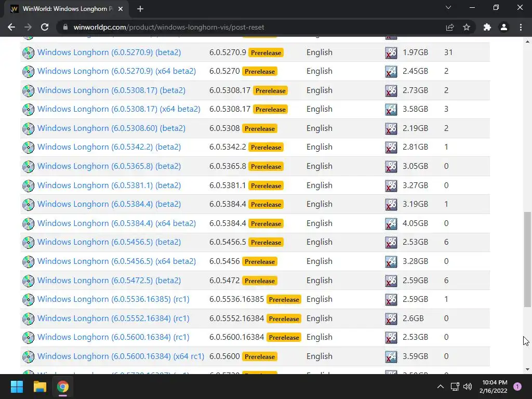Screen dimensions: 532x399
Task: Open Windows Start menu
Action: [x=17, y=387]
